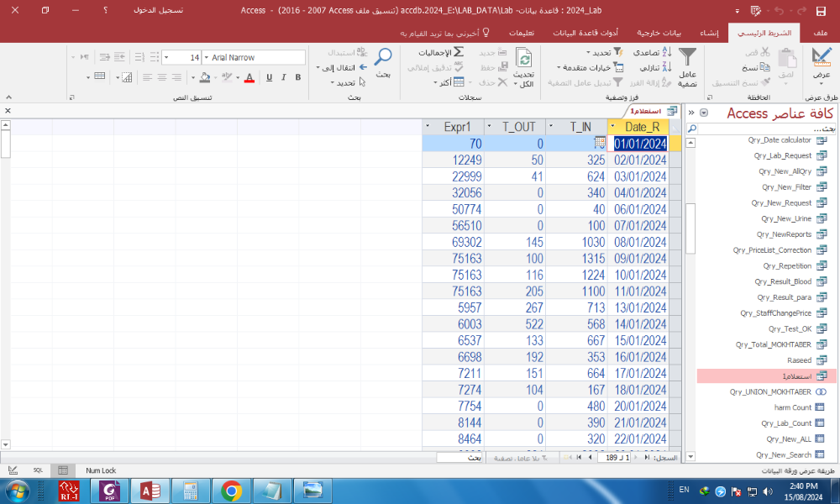Viewport: 840px width, 504px height.
Task: Open the Calculator app in taskbar
Action: tap(191, 491)
